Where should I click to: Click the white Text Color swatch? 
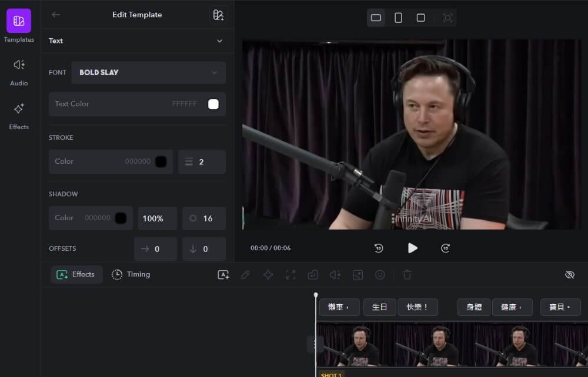(213, 104)
